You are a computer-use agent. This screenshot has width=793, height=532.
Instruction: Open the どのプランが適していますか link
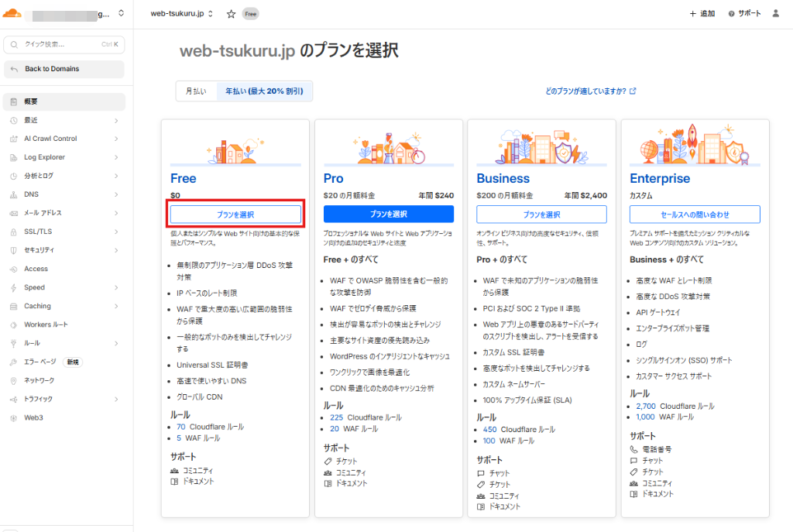point(589,91)
